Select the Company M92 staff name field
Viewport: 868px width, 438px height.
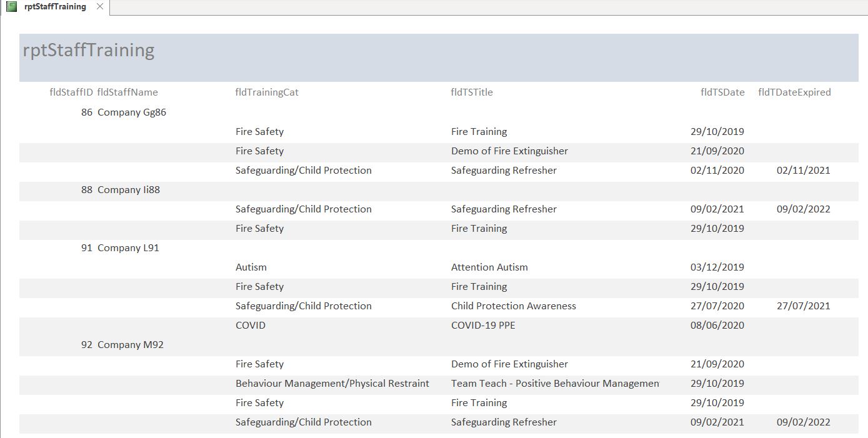click(131, 345)
